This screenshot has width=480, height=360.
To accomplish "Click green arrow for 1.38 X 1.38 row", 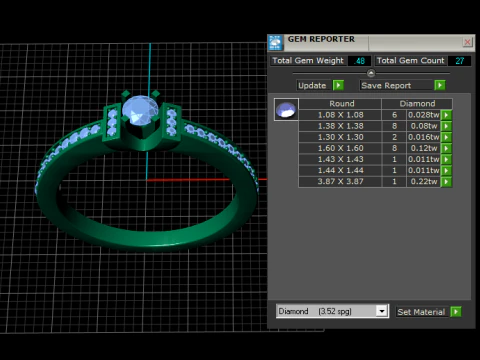I will 446,126.
